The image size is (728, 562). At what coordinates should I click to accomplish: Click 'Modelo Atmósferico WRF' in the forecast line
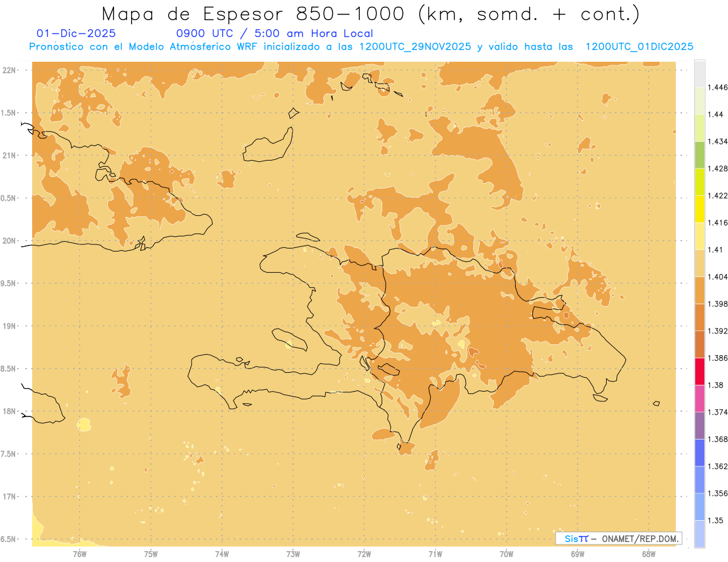pyautogui.click(x=198, y=47)
